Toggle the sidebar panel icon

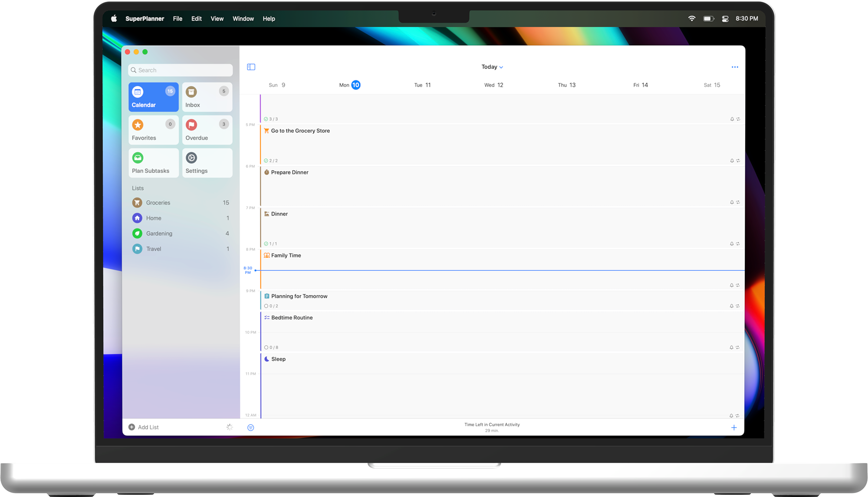251,67
